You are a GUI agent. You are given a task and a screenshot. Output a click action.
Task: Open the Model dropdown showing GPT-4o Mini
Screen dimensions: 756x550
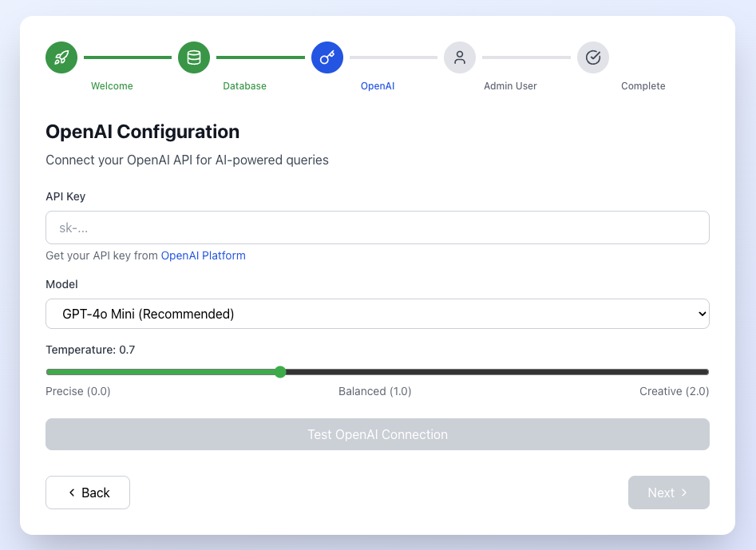tap(377, 314)
